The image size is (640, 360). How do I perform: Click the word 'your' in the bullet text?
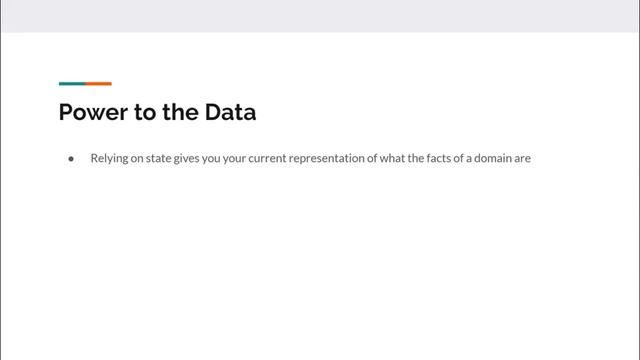coord(234,159)
